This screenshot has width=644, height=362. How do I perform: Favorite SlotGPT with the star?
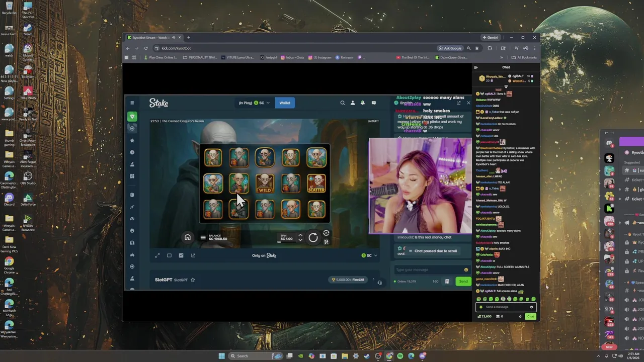point(193,280)
